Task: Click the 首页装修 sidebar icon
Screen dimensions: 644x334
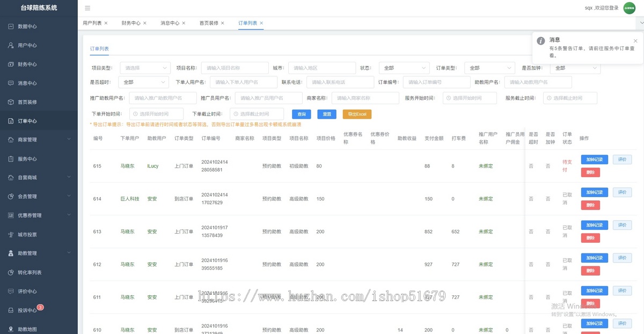Action: click(x=11, y=102)
